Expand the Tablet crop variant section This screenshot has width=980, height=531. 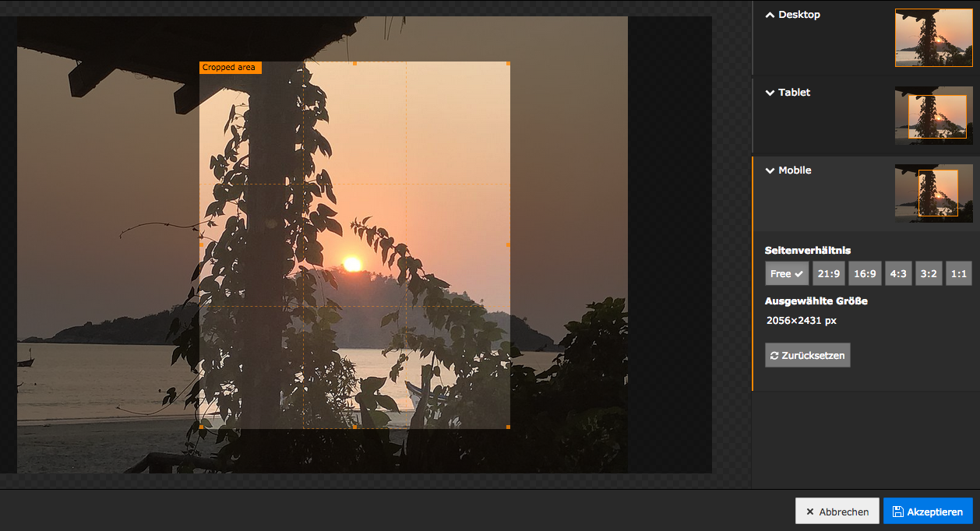pos(788,93)
